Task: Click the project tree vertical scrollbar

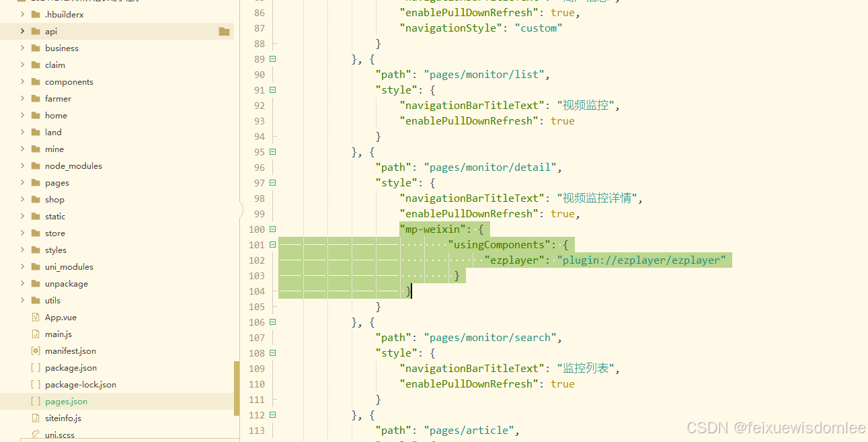Action: tap(237, 388)
